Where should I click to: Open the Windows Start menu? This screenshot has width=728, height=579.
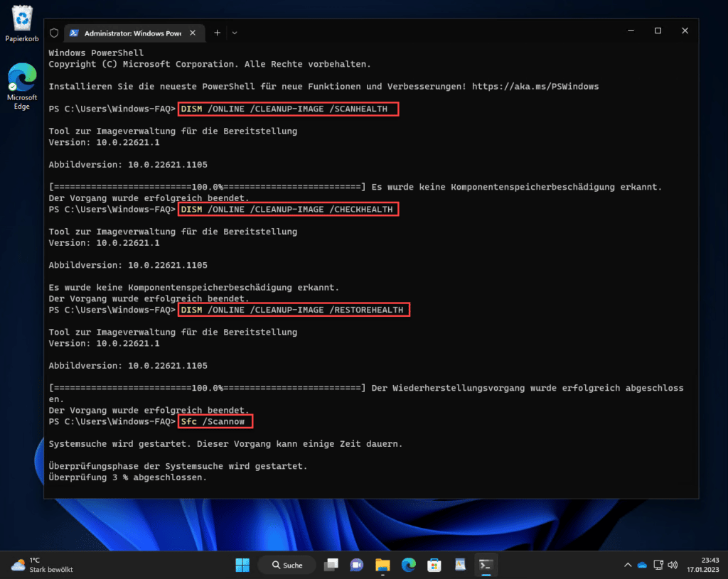pyautogui.click(x=242, y=565)
